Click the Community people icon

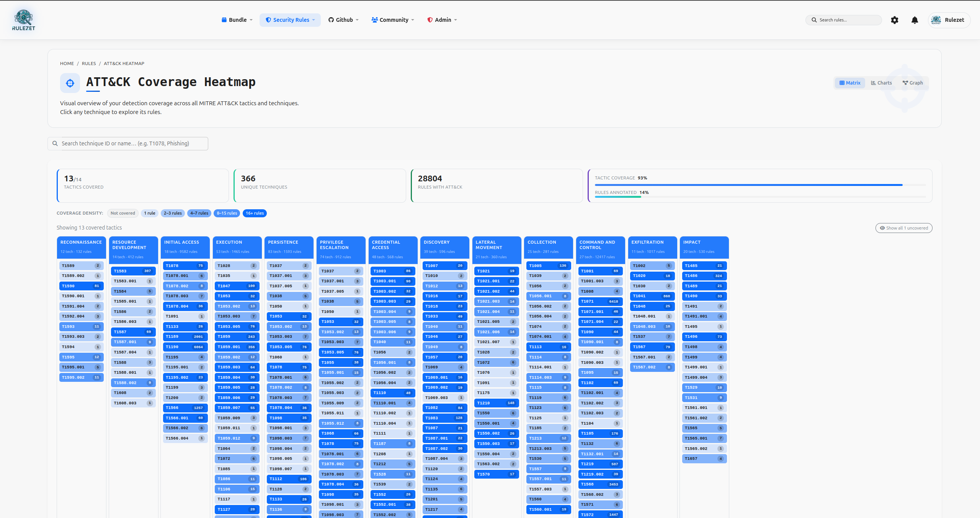[374, 20]
